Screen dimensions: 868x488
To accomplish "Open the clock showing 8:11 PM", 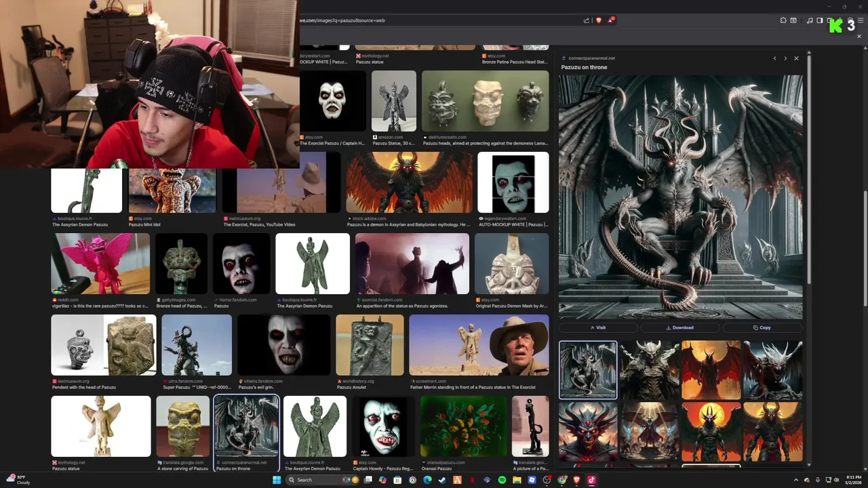I will pos(852,480).
